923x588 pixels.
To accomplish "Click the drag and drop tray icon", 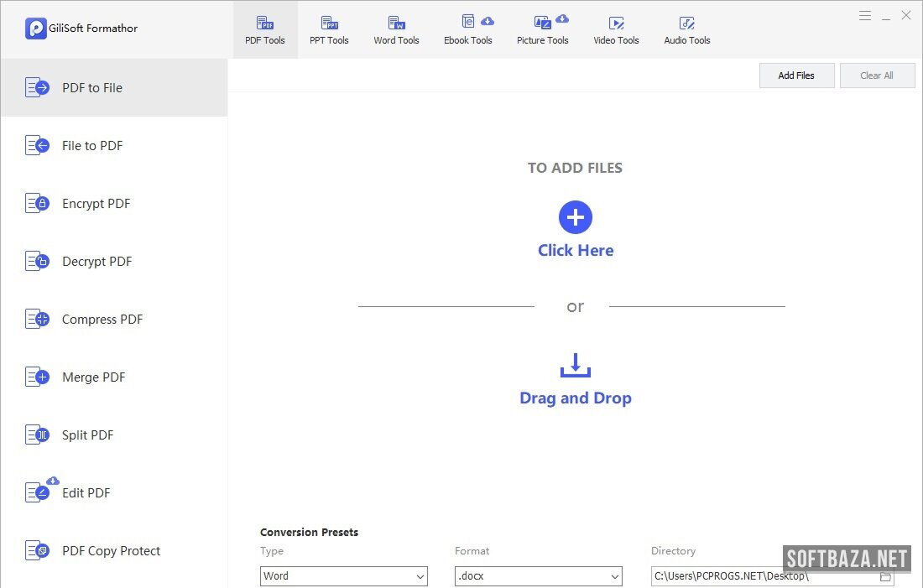I will (x=575, y=365).
